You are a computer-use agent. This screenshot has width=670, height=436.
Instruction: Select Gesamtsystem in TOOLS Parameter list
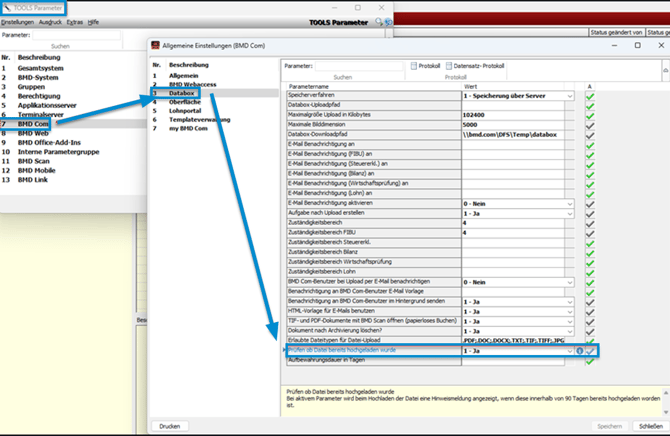pyautogui.click(x=41, y=68)
